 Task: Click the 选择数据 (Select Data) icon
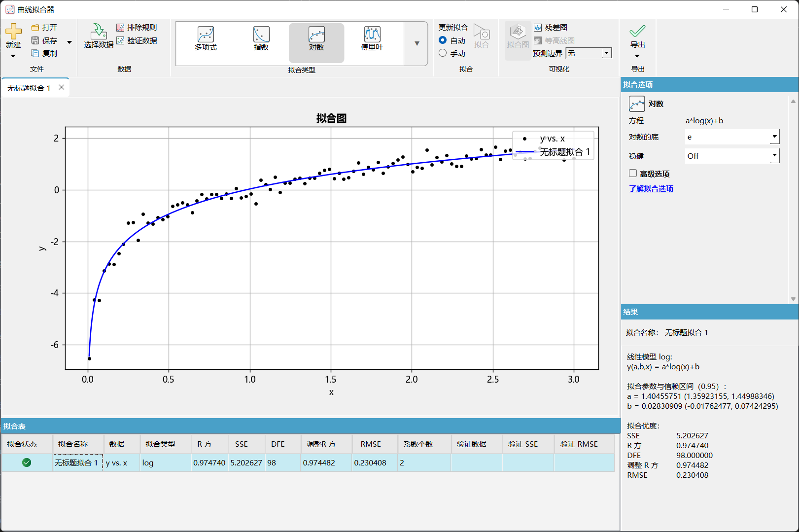pos(99,32)
